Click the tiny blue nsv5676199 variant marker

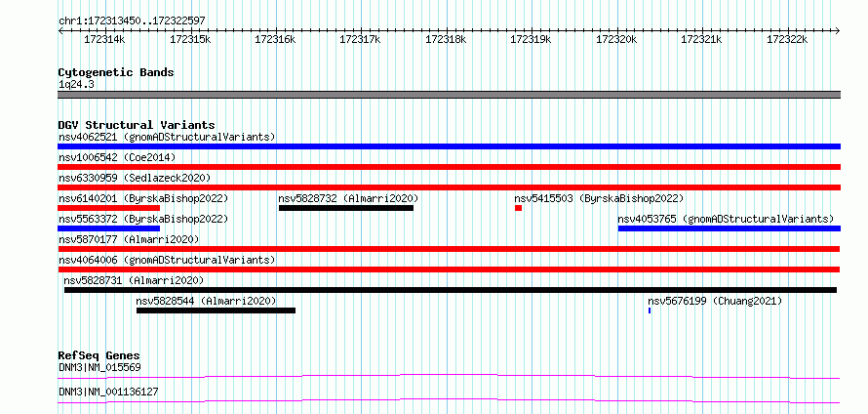click(x=650, y=310)
